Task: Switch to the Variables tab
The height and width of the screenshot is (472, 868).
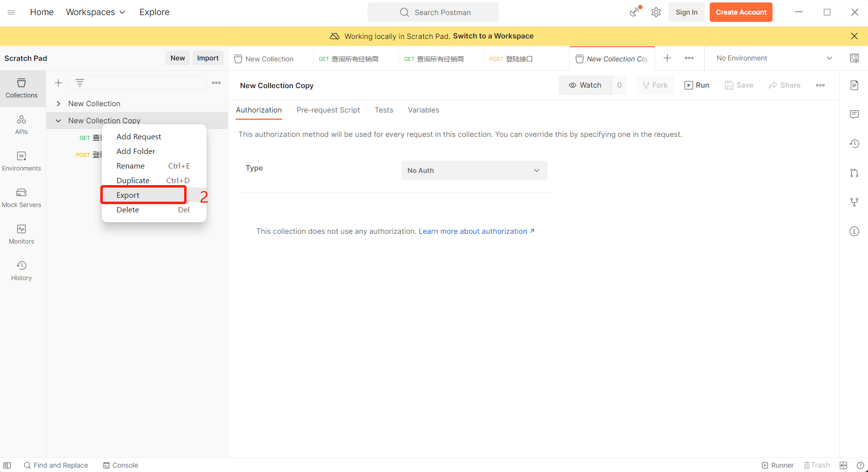Action: [423, 110]
